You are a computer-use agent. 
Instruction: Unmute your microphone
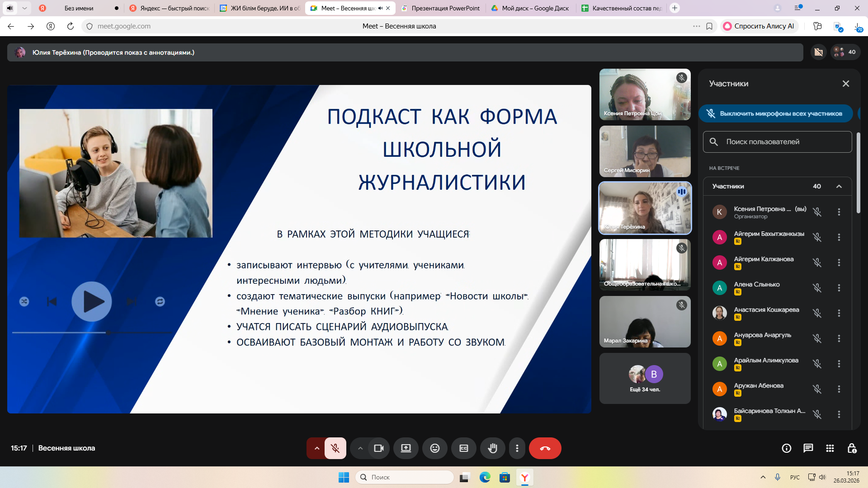[335, 448]
